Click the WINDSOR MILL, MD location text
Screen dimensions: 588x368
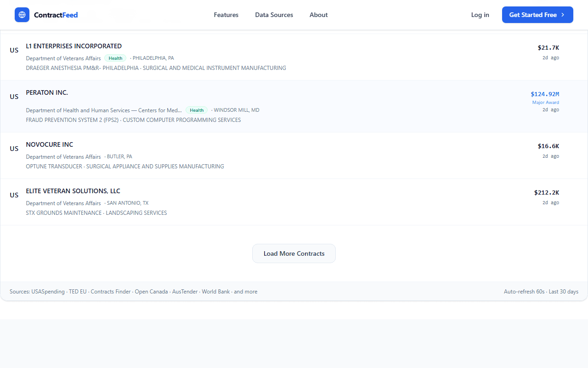(237, 110)
